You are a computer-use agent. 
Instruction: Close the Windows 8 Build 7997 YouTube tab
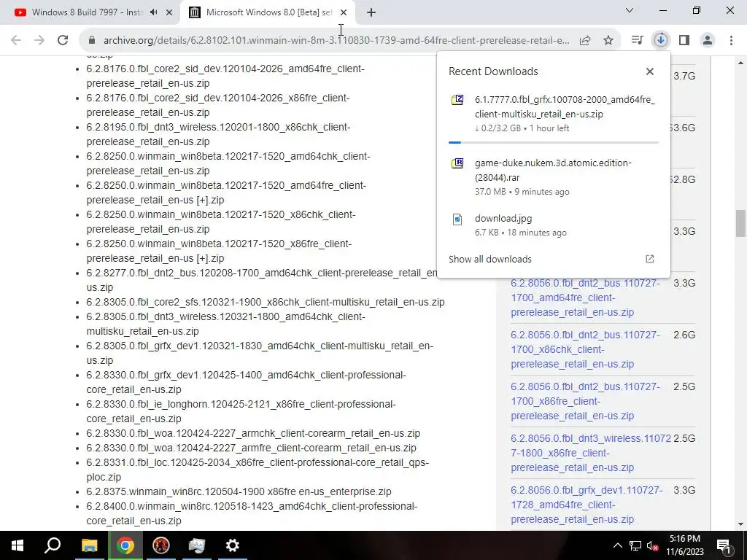(169, 12)
